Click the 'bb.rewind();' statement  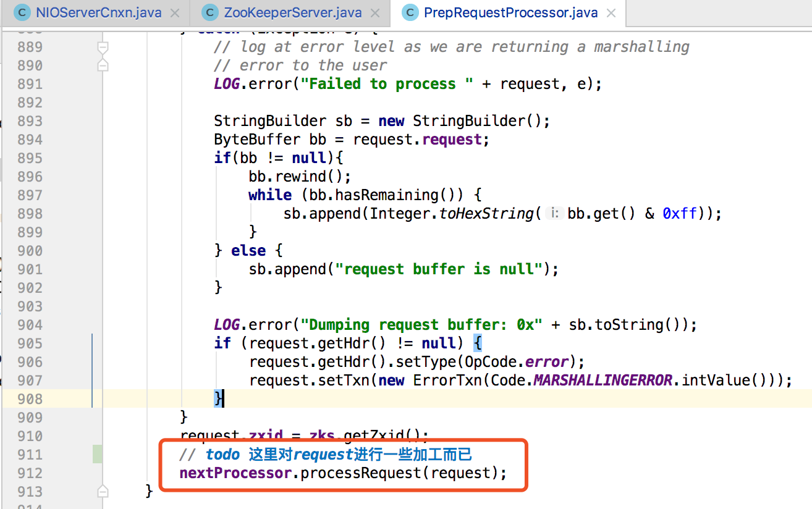pyautogui.click(x=300, y=177)
